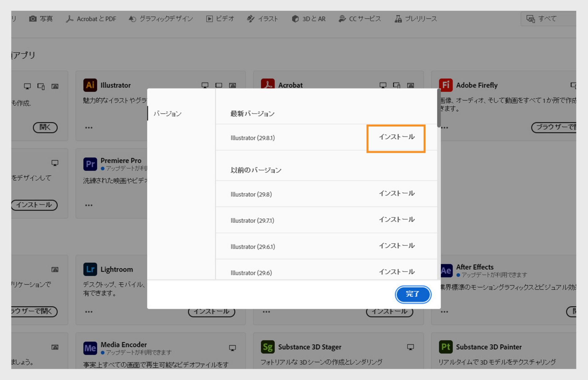The width and height of the screenshot is (588, 380).
Task: Click the Substance 3D Painter app icon
Action: [446, 347]
